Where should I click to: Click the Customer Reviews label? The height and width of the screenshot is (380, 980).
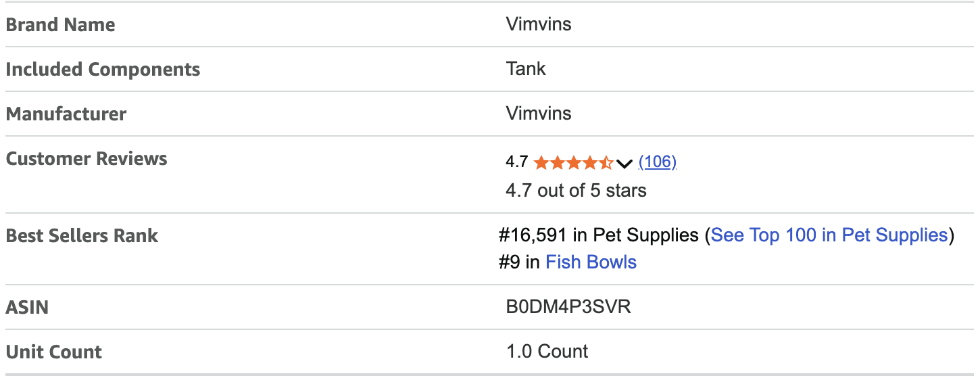pos(87,159)
